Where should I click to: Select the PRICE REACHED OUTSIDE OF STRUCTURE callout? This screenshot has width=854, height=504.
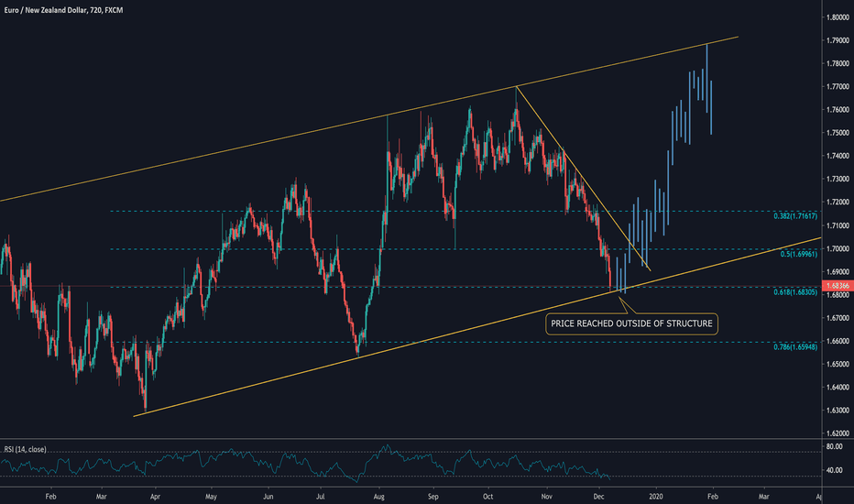click(630, 323)
